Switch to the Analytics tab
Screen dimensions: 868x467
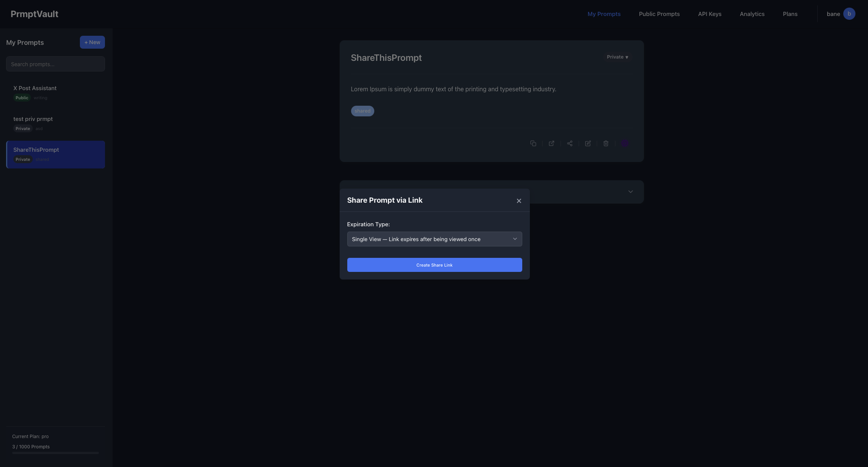[x=752, y=14]
